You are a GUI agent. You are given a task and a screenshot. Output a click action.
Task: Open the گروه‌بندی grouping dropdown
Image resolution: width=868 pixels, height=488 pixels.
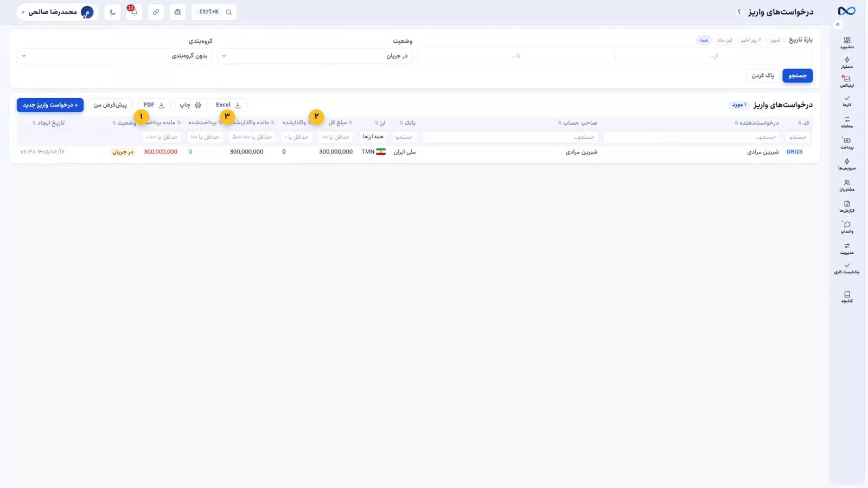114,56
